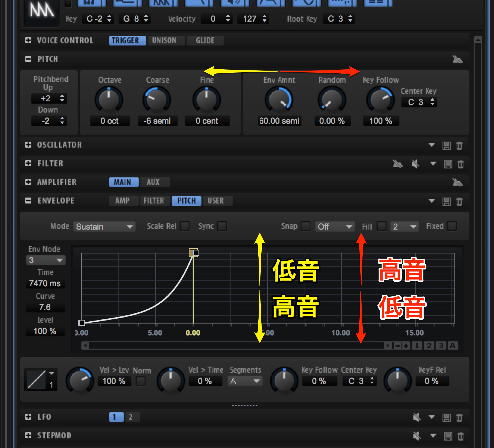Zoom in the envelope editor with plus button

coord(406,346)
